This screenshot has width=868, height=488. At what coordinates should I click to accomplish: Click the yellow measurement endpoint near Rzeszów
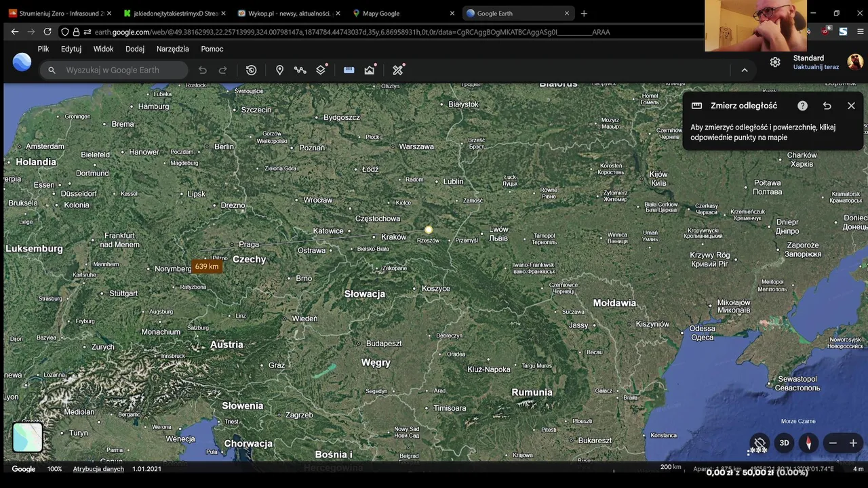click(x=429, y=230)
